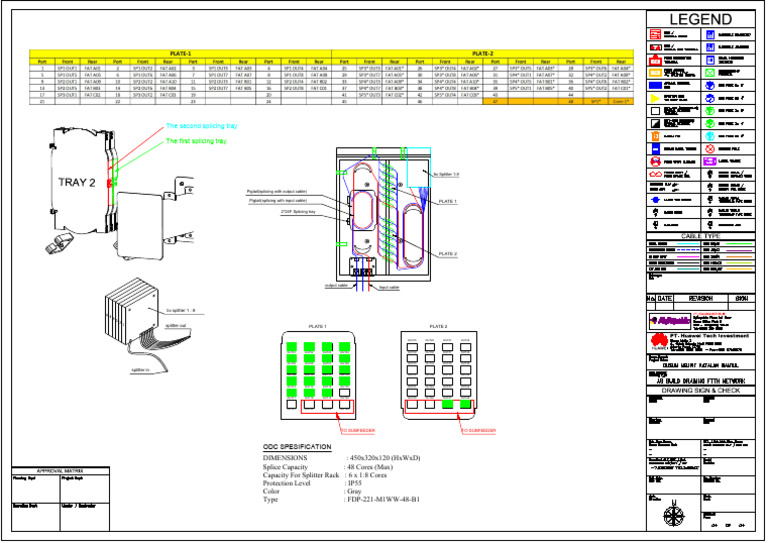Screen dimensions: 768x543
Task: Click the blue hexagonal arrow legend symbol
Action: (655, 200)
